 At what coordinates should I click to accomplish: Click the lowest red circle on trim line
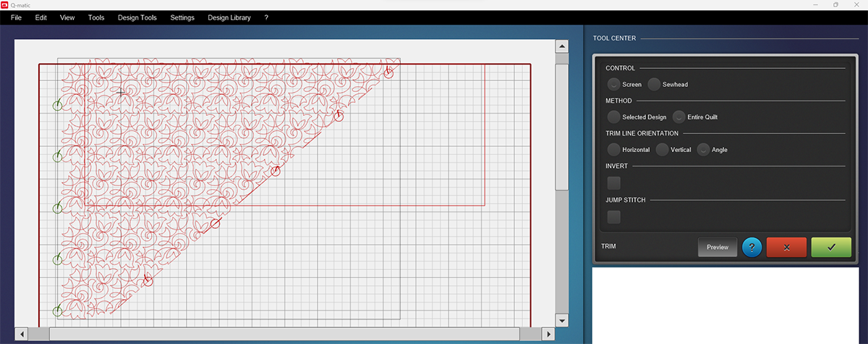point(148,280)
